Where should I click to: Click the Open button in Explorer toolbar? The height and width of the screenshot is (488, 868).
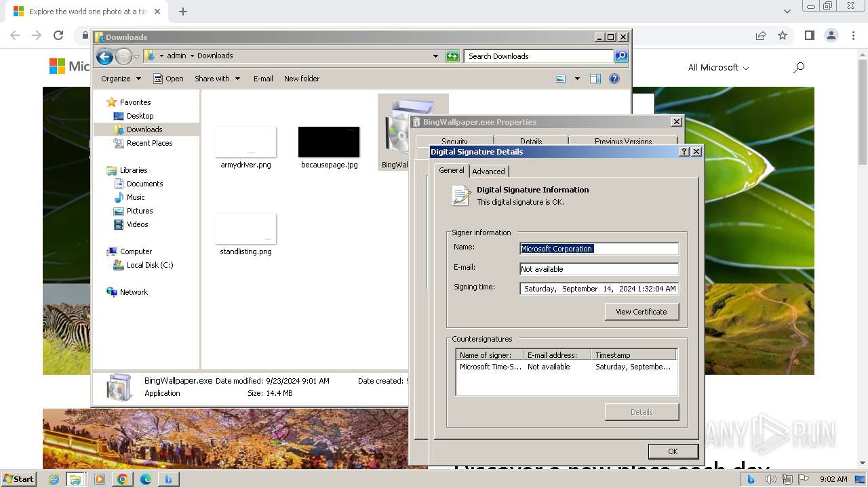pos(168,79)
